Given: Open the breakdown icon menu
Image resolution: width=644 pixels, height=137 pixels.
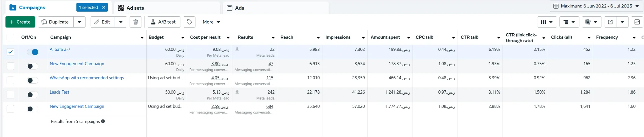Looking at the screenshot, I should [x=569, y=22].
